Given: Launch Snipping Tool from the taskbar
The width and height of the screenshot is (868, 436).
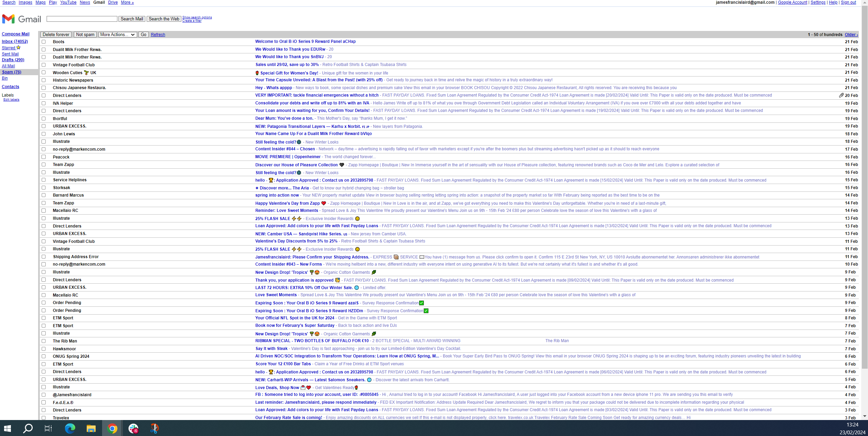Looking at the screenshot, I should (154, 428).
